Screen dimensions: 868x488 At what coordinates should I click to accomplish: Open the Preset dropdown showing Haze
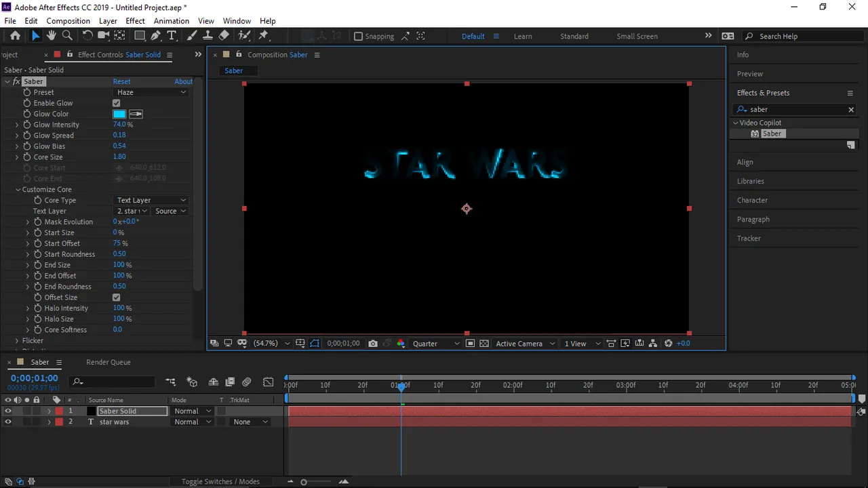click(150, 92)
